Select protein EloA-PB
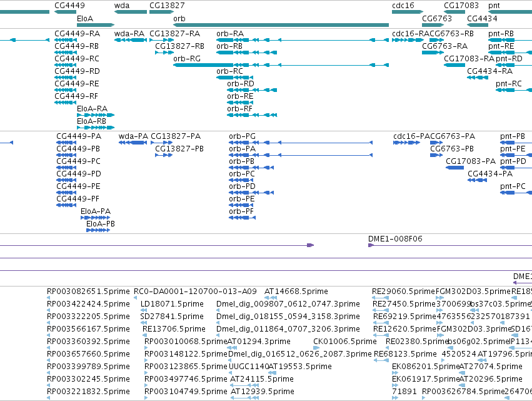 point(98,230)
